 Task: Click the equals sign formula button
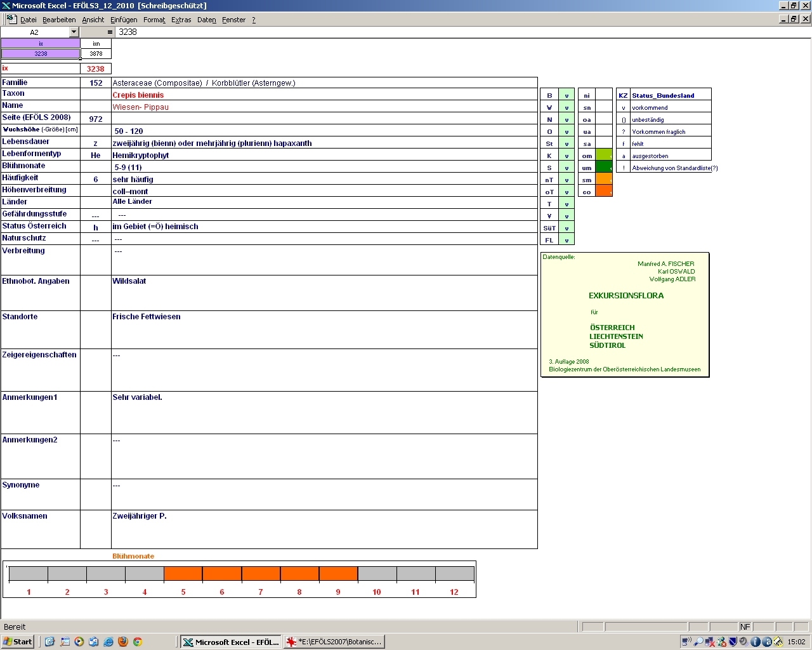pos(110,32)
